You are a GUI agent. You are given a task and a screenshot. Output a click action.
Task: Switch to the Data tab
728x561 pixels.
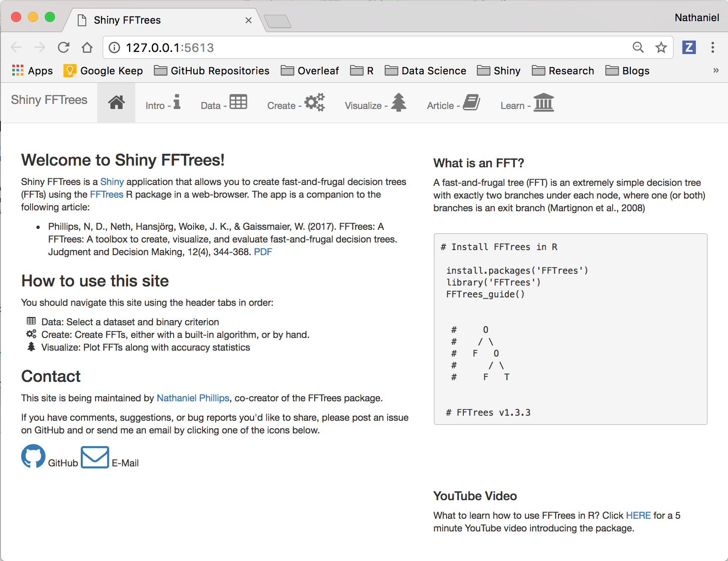[x=224, y=102]
